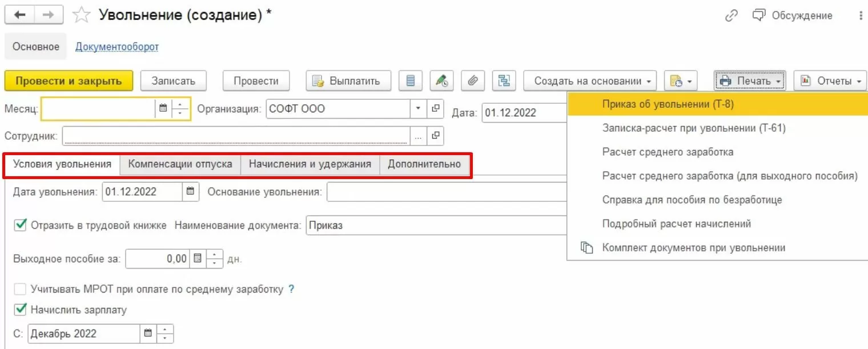The image size is (868, 349).
Task: Open the Выходное пособие calculator icon
Action: tap(197, 259)
